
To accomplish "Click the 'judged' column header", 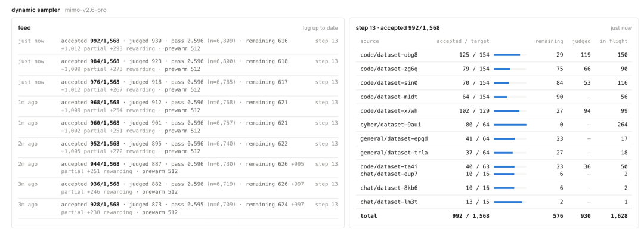I will pos(581,41).
